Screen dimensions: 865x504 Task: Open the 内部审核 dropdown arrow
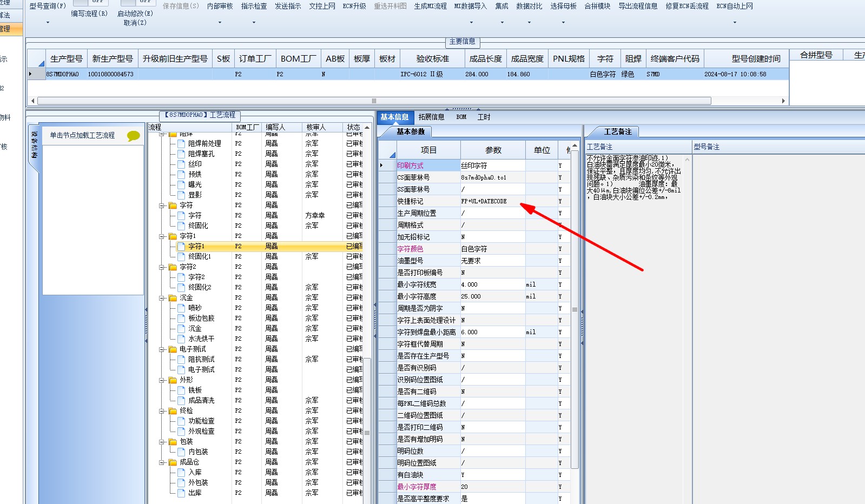tap(220, 23)
